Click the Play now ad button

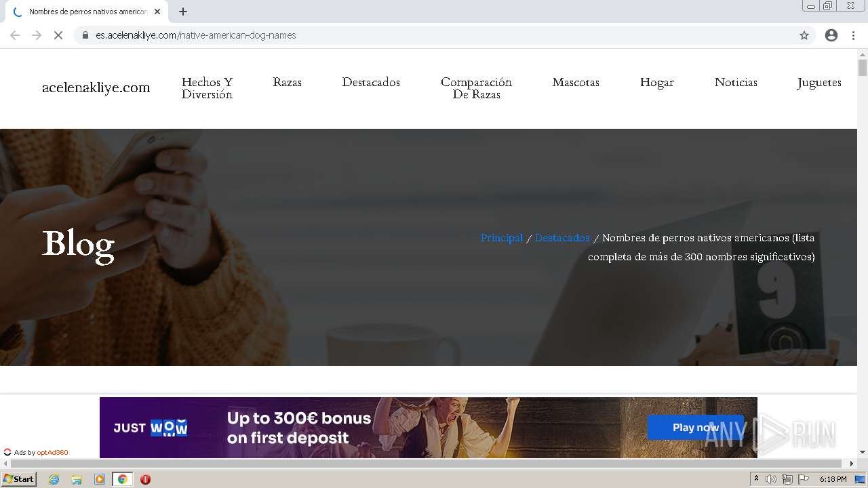[x=695, y=428]
